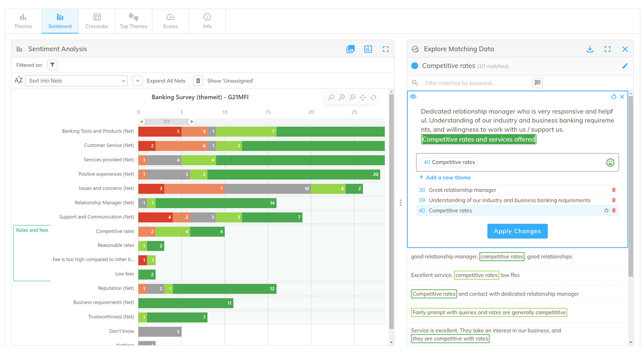The image size is (644, 354).
Task: Click the reset refresh icon on chart toolbar
Action: tap(374, 98)
